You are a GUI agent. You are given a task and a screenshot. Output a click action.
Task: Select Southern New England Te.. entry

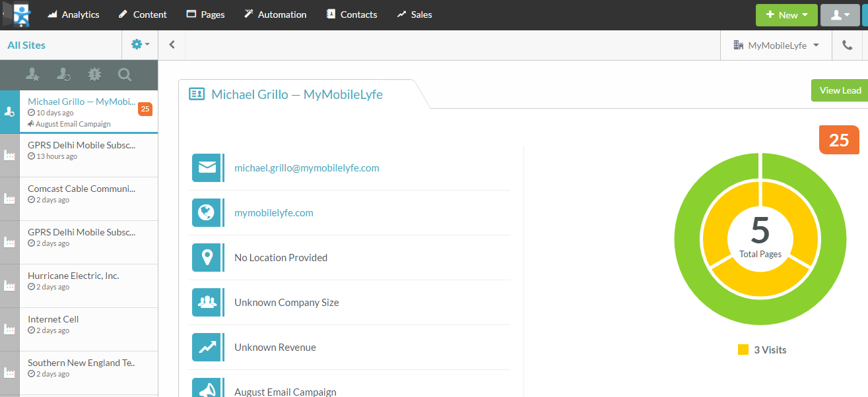coord(88,373)
